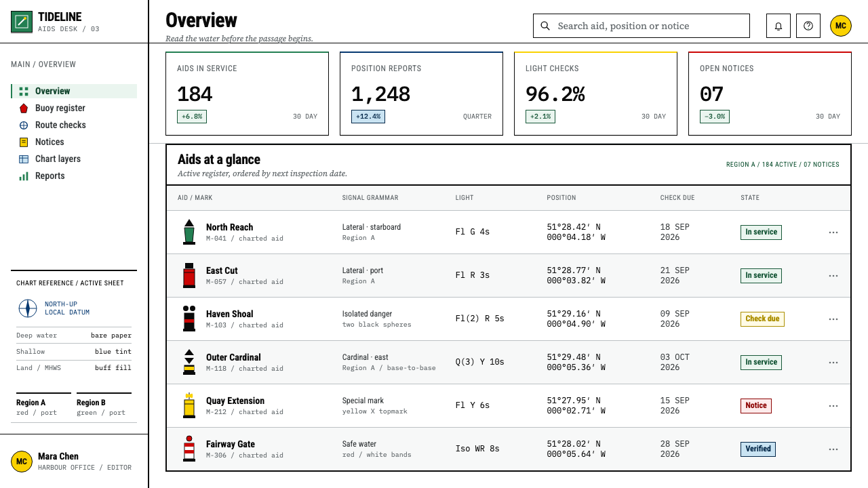Click East Cut red buoy icon

point(189,275)
